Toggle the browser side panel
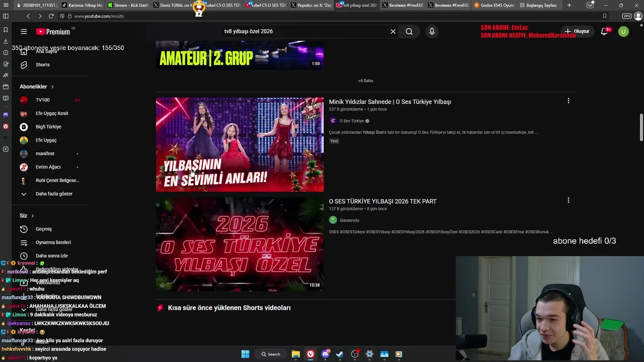 pos(6,16)
